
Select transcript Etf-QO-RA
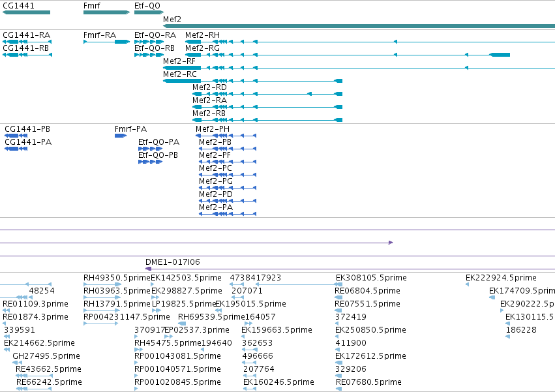(x=155, y=35)
